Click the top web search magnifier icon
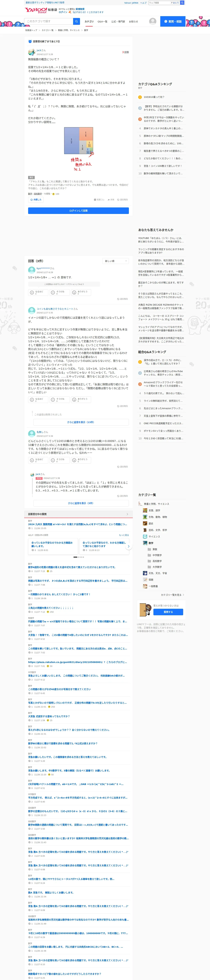Screen dimensions: 210x980 click(182, 3)
